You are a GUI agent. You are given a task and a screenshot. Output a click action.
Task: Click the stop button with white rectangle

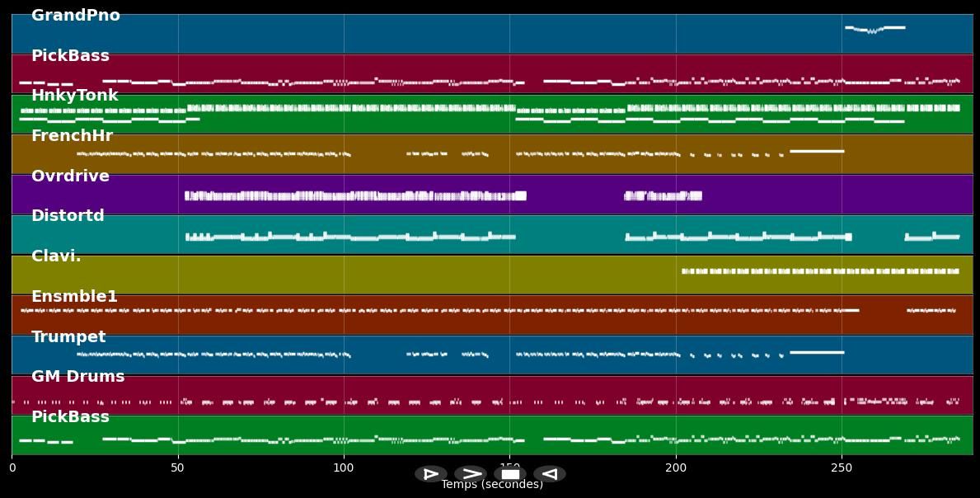[510, 474]
